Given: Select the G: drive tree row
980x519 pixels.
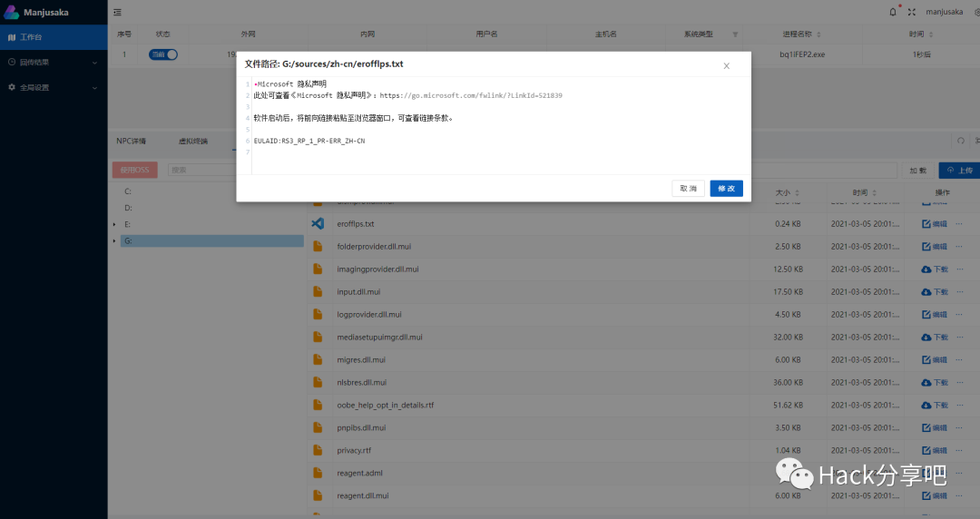Looking at the screenshot, I should coord(211,240).
